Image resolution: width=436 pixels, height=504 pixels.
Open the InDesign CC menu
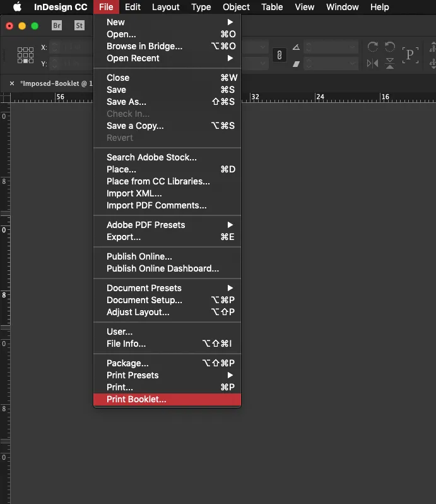pos(61,7)
